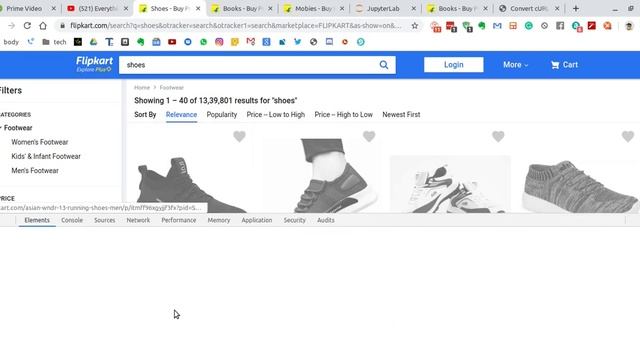Expand the More dropdown in header

515,65
